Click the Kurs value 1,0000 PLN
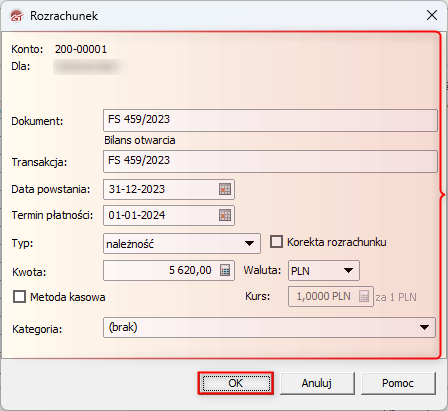This screenshot has height=411, width=448. click(323, 296)
